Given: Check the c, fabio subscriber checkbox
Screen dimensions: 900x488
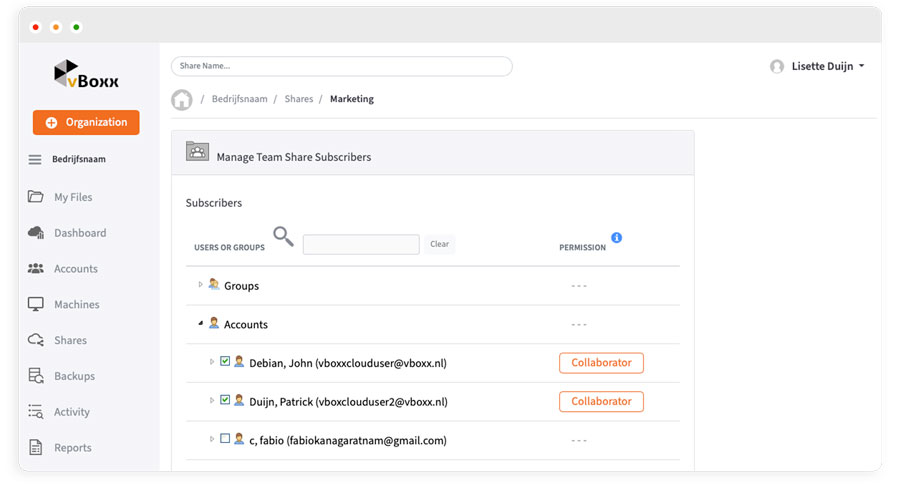Looking at the screenshot, I should tap(225, 438).
